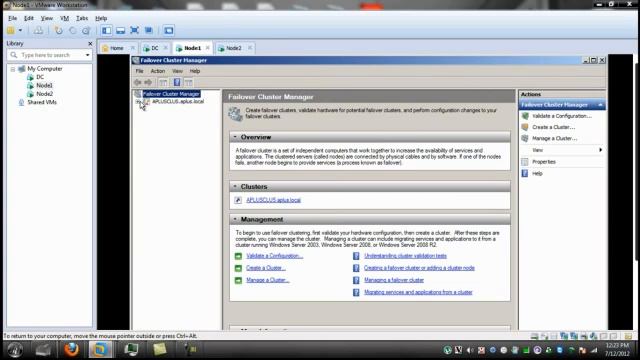Collapse the Overview section
This screenshot has height=360, width=640.
[235, 137]
